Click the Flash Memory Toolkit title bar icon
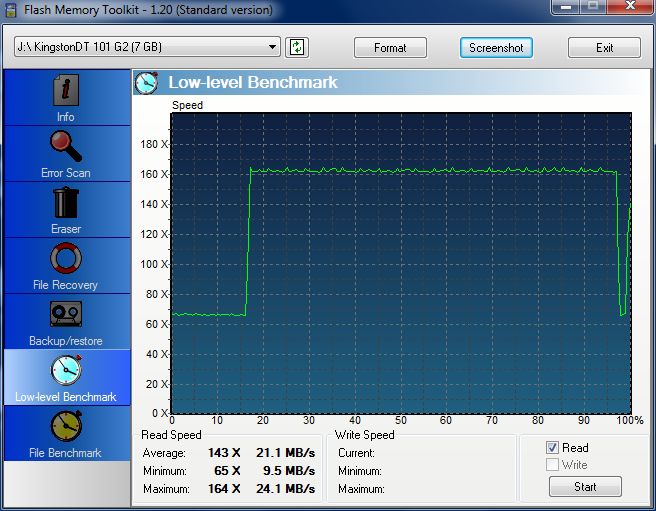This screenshot has width=656, height=511. [10, 10]
